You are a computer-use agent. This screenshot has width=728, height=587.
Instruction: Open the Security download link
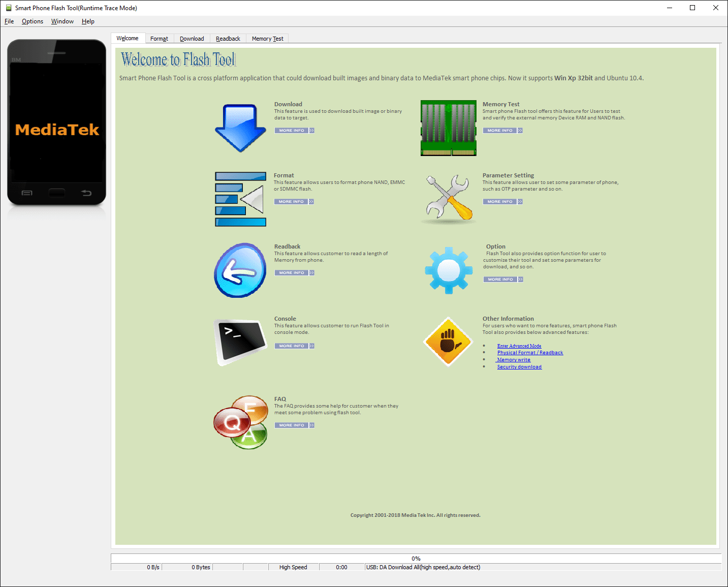click(x=519, y=367)
